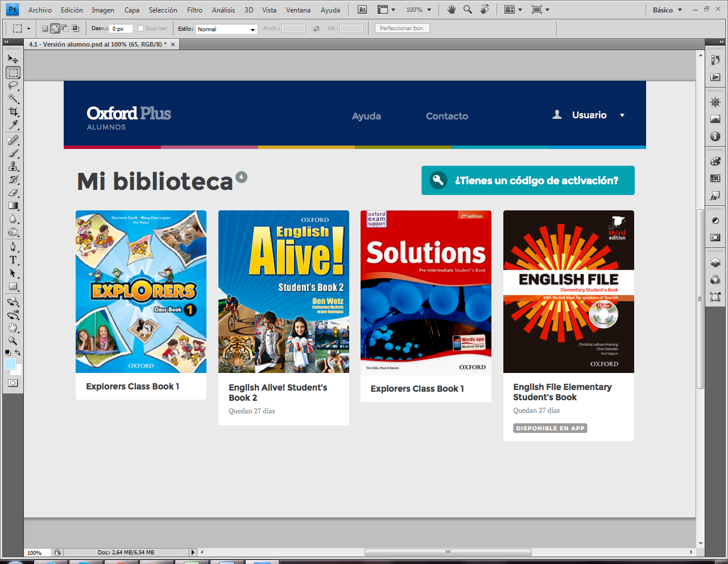Click the horizontal scrollbar thumb
This screenshot has height=564, width=728.
tap(448, 552)
